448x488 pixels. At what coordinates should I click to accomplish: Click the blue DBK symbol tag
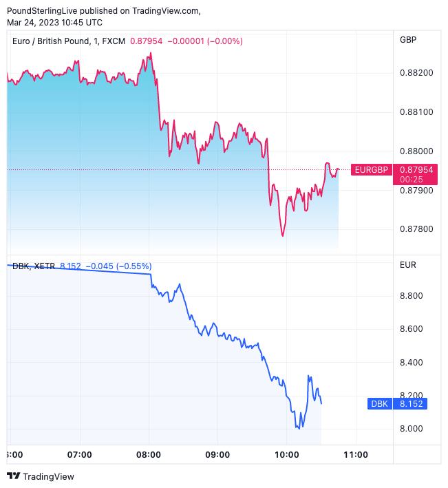tap(379, 404)
